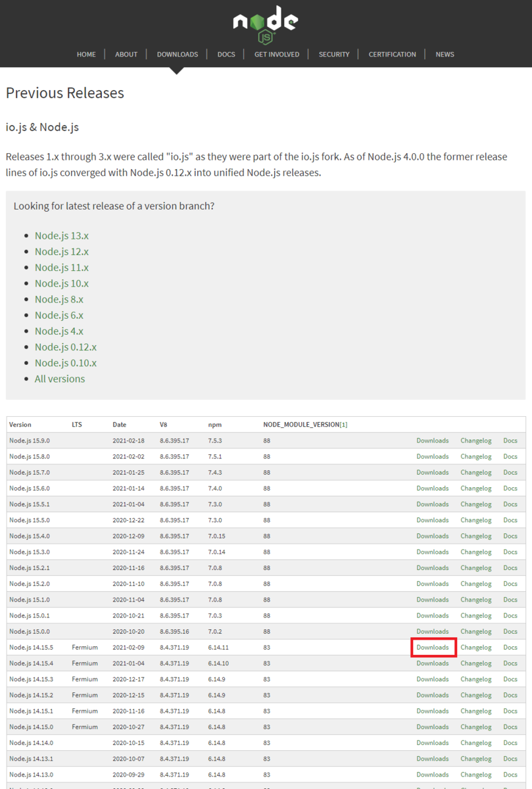Click Downloads for Node.js 15.3.0
Viewport: 532px width, 789px height.
click(x=433, y=552)
